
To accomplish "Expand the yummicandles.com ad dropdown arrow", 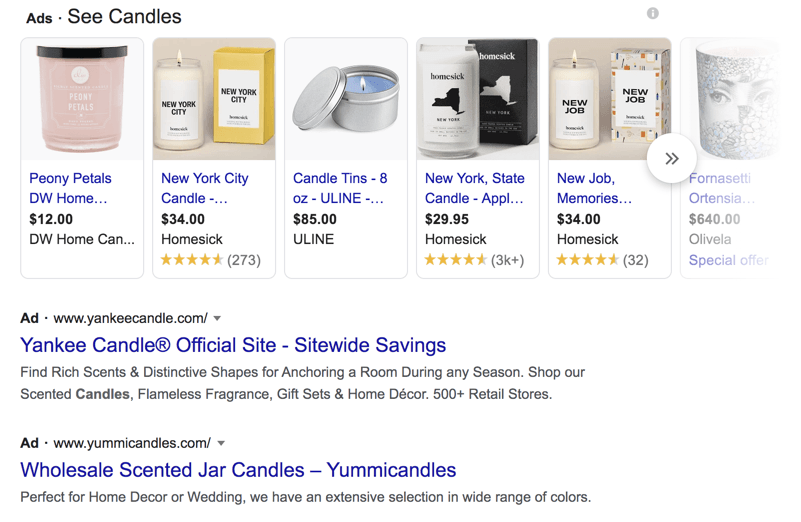I will (221, 443).
